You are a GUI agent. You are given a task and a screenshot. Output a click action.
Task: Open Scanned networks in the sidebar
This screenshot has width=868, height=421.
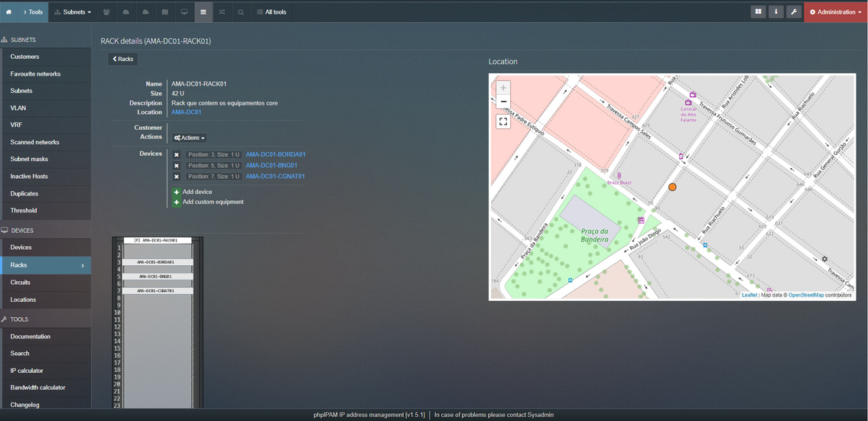pos(46,143)
